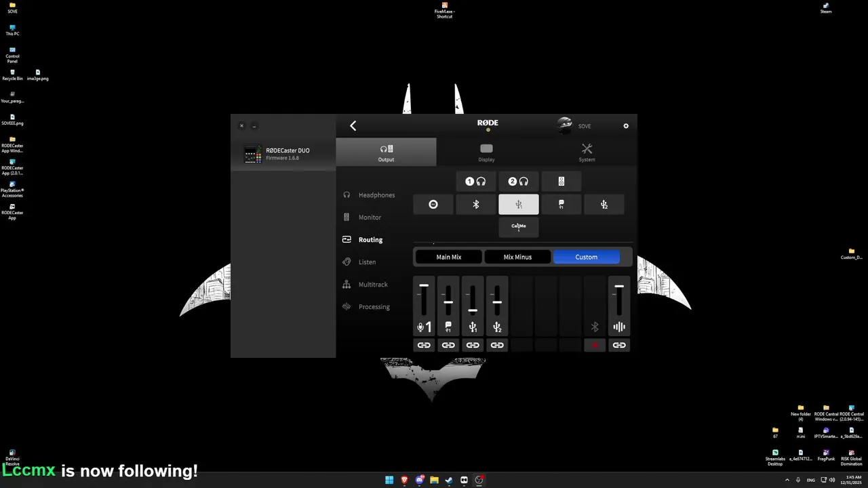The image size is (868, 488).
Task: Toggle link for Mic 1 channel
Action: click(424, 346)
